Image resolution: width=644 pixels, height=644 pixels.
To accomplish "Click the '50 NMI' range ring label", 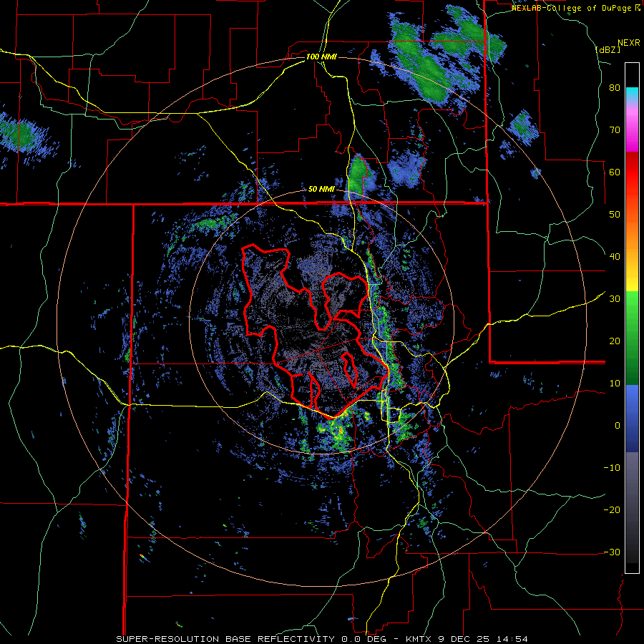I will 321,190.
